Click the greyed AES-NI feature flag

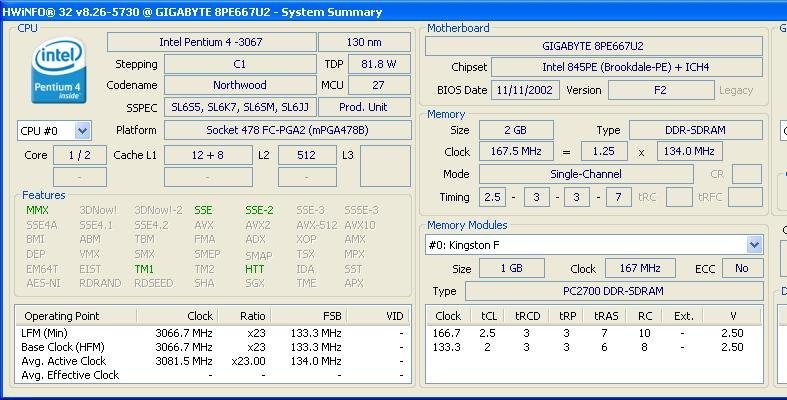click(43, 283)
